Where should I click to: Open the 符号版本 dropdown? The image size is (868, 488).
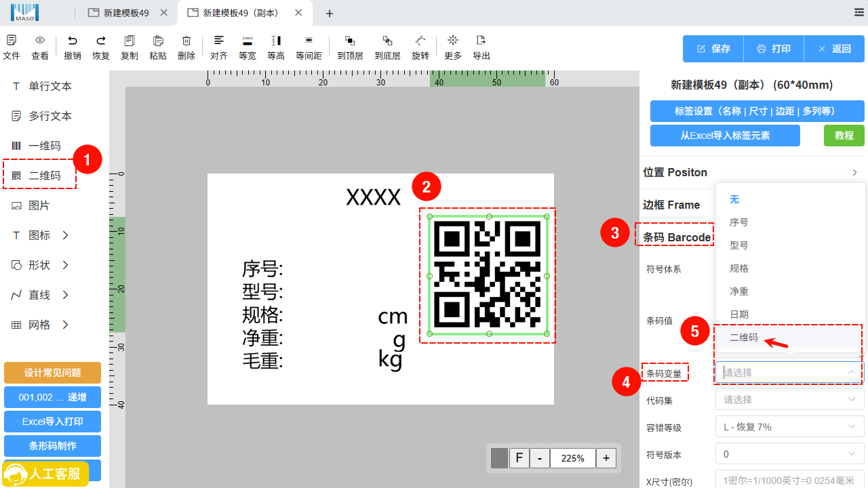point(789,454)
